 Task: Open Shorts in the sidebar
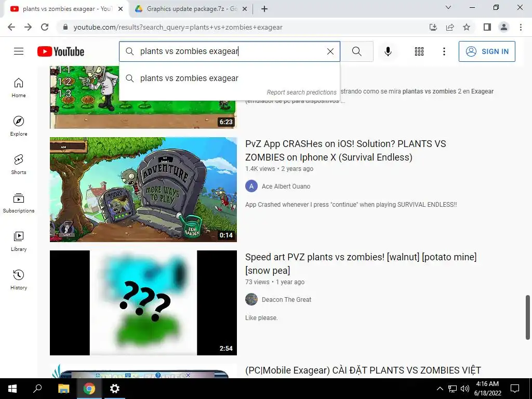point(19,164)
